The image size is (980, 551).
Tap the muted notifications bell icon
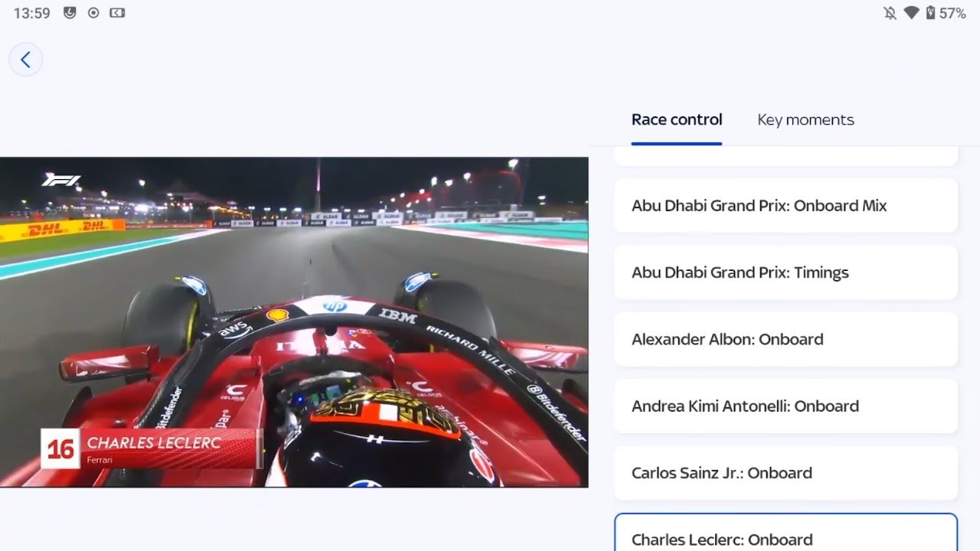coord(890,13)
